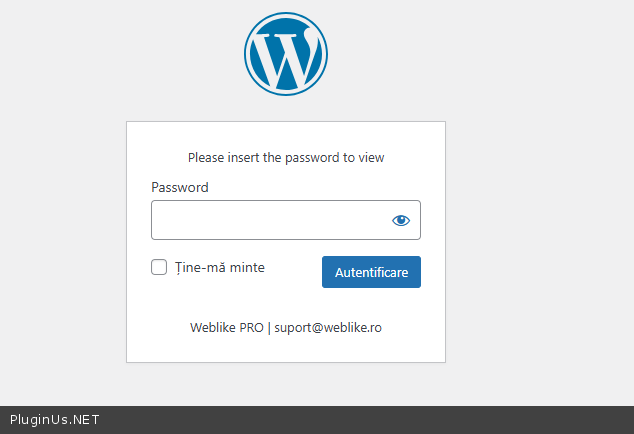
Task: Open WordPress site via the blue logo
Action: (286, 54)
